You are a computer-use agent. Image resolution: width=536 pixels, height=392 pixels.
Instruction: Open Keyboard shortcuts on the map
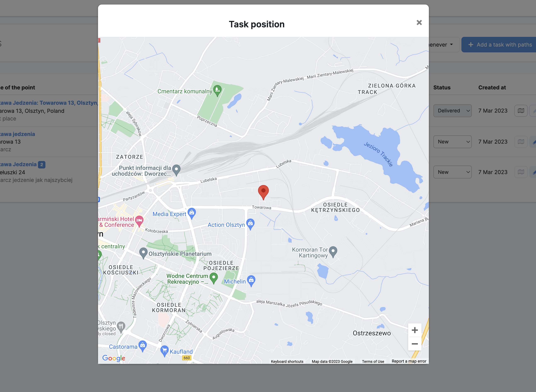287,361
